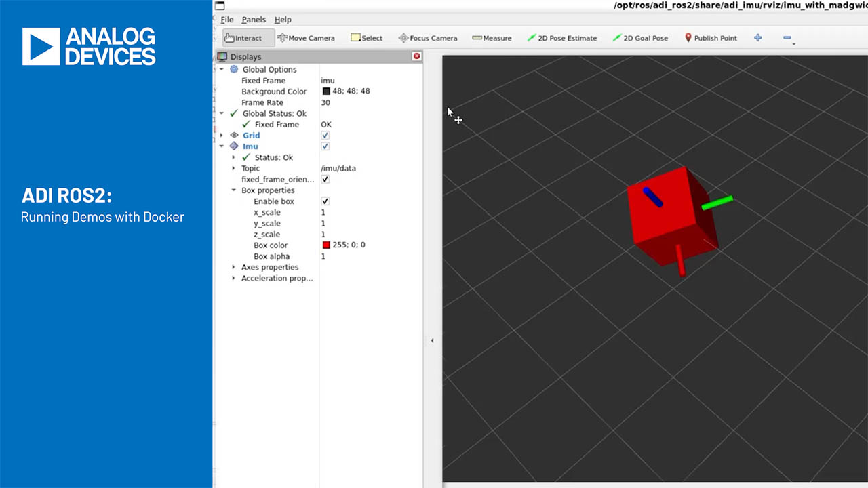
Task: Uncheck the Imu display checkbox
Action: pos(325,146)
